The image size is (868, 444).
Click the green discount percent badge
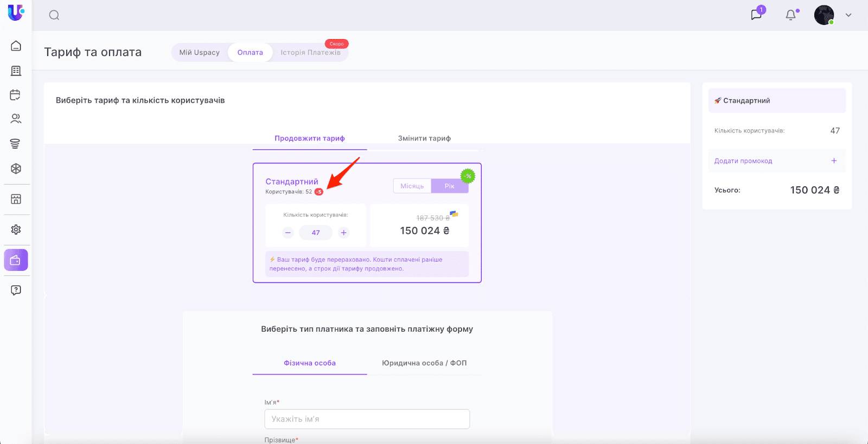(468, 176)
